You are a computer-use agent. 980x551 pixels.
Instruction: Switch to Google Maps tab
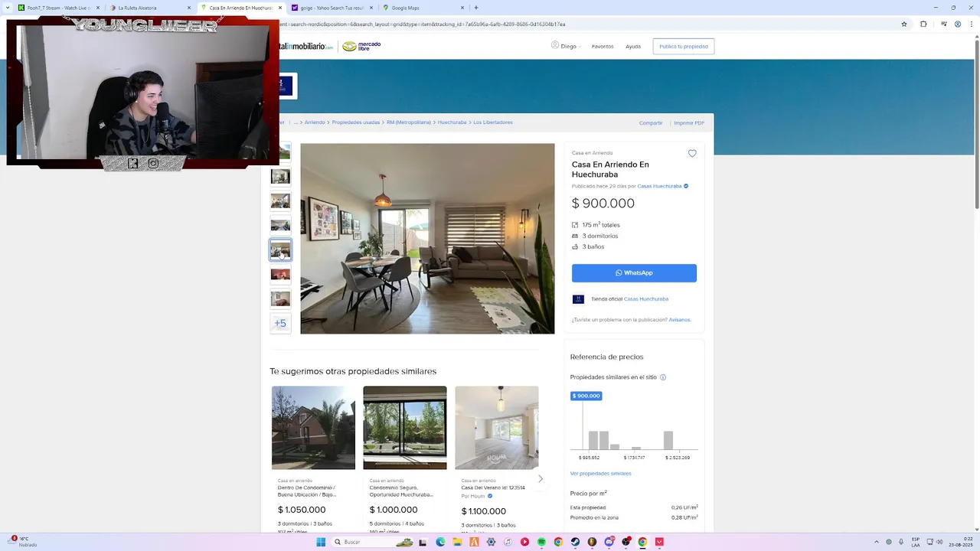423,8
